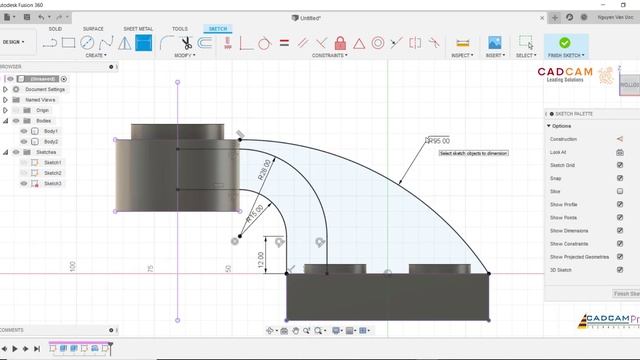640x360 pixels.
Task: Expand the Named Views tree node
Action: [x=5, y=100]
